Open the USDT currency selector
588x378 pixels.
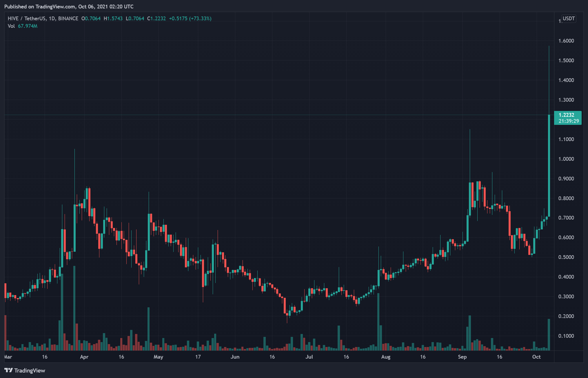click(x=568, y=19)
